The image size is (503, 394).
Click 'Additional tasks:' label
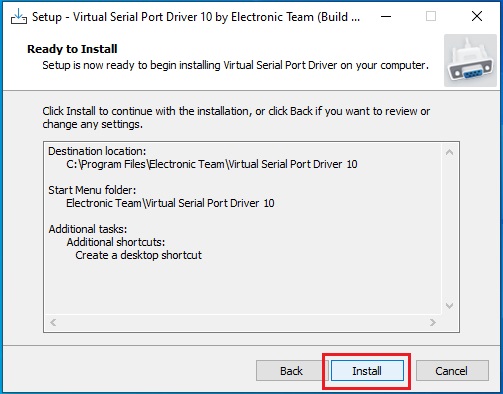pos(88,229)
